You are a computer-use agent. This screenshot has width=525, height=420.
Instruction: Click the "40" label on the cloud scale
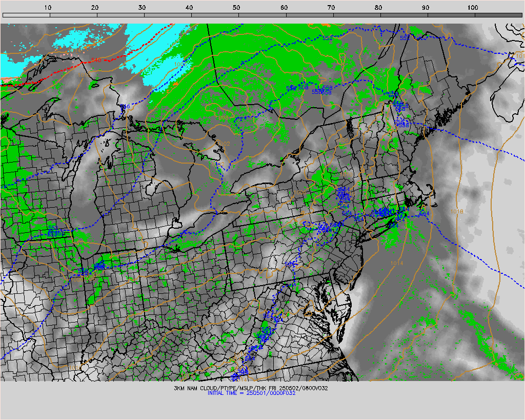pyautogui.click(x=190, y=7)
